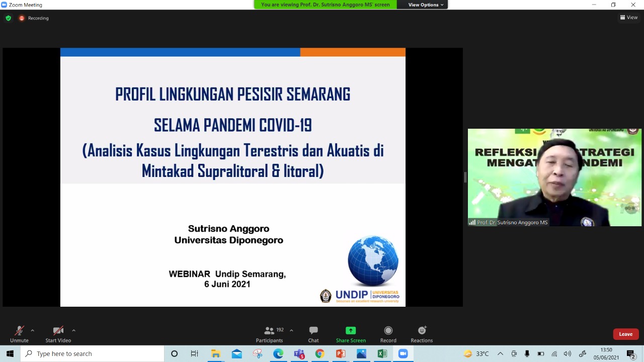Click the divider handle beside the speaker video
Screen dimensions: 644x362
(x=465, y=177)
